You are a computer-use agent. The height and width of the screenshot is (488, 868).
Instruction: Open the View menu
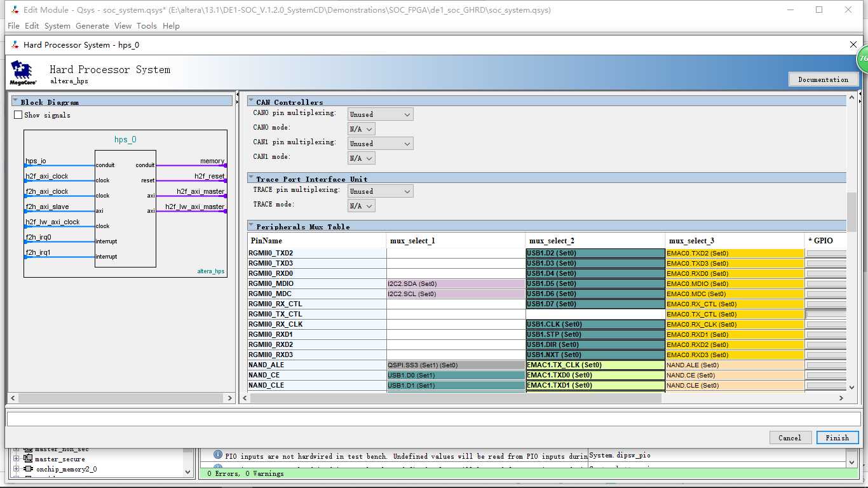pyautogui.click(x=123, y=26)
